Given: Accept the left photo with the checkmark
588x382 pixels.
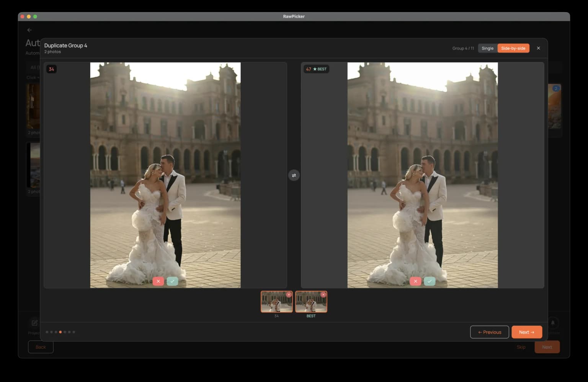Looking at the screenshot, I should pyautogui.click(x=172, y=281).
